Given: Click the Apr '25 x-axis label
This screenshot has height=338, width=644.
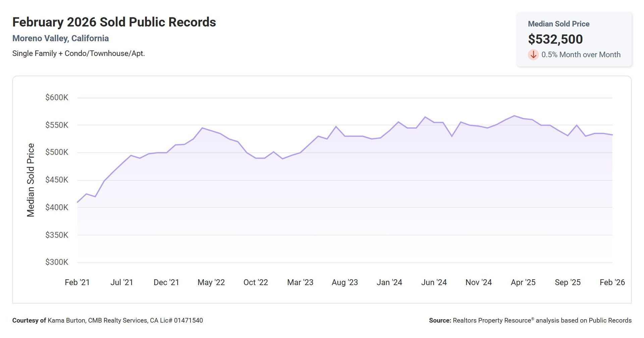Looking at the screenshot, I should 523,282.
